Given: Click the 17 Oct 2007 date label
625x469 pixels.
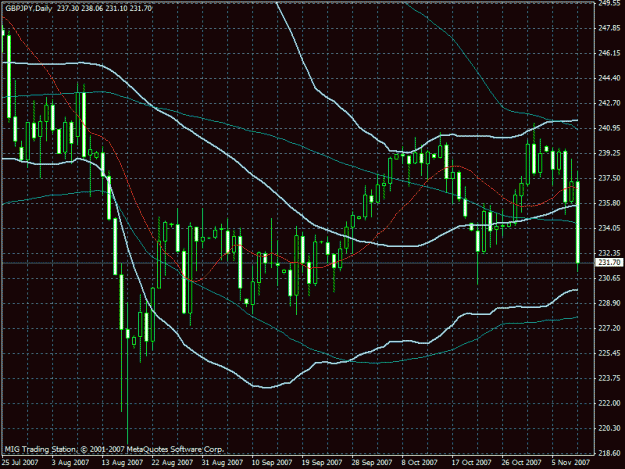Looking at the screenshot, I should tap(472, 462).
